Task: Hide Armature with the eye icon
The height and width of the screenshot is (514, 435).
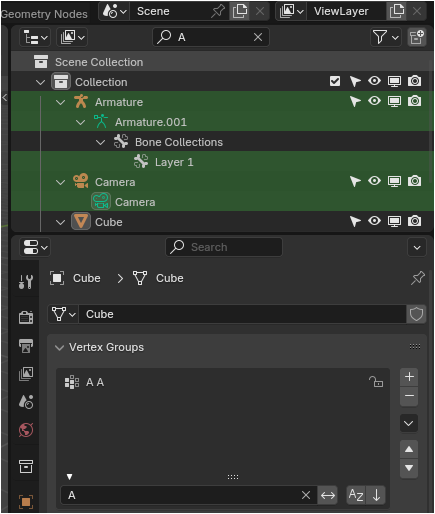Action: coord(375,101)
